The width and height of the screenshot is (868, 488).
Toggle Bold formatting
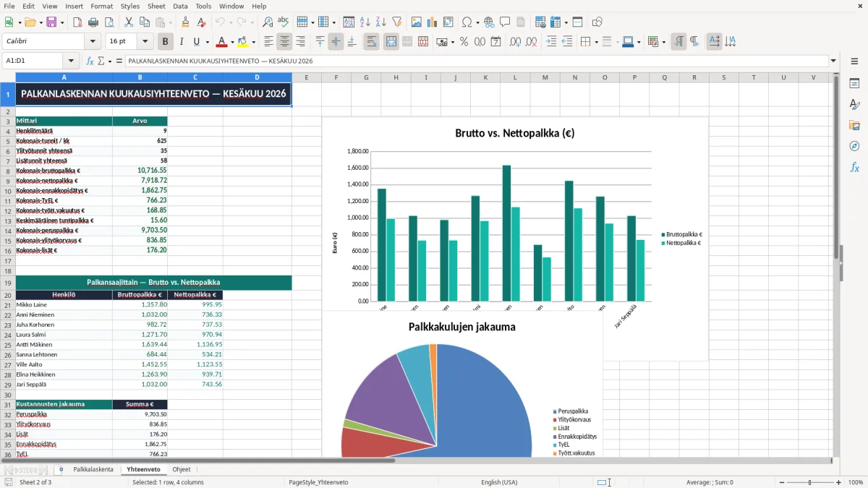[165, 41]
